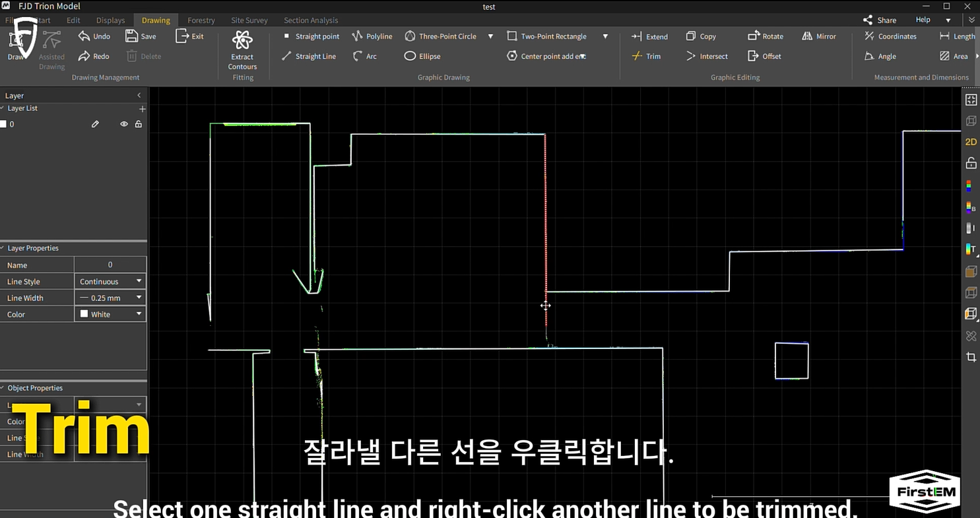Select the Straight point tool
980x518 pixels.
click(311, 36)
